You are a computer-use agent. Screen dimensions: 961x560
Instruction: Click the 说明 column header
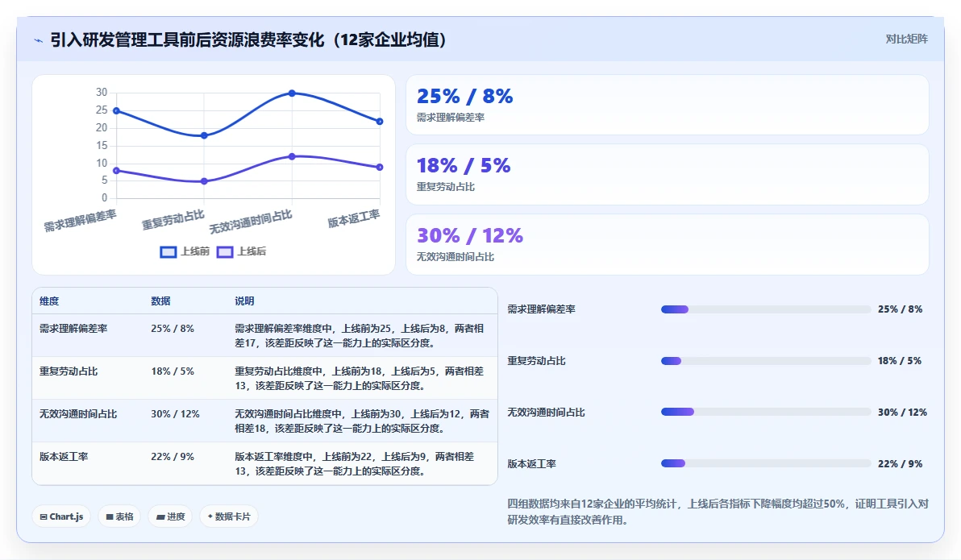[244, 301]
